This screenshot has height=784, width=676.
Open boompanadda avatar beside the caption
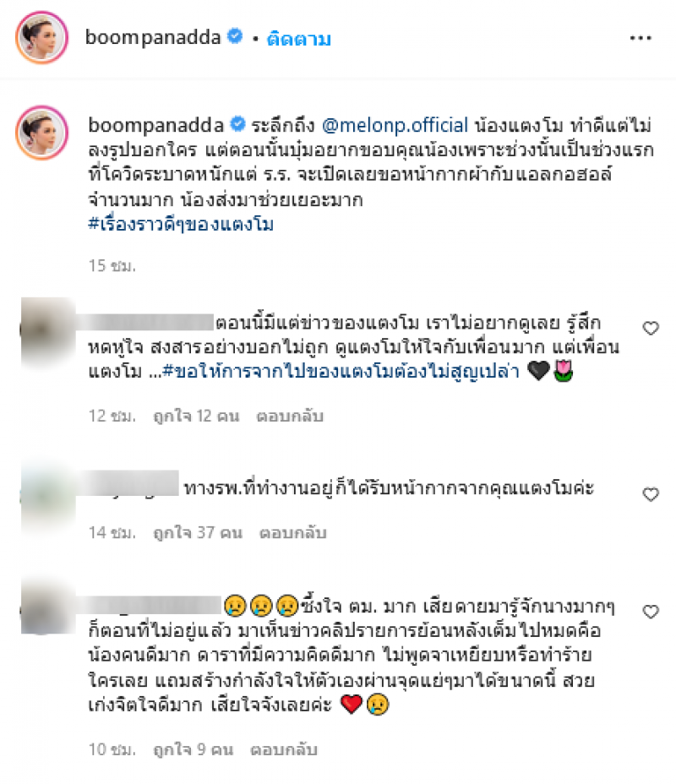coord(42,133)
